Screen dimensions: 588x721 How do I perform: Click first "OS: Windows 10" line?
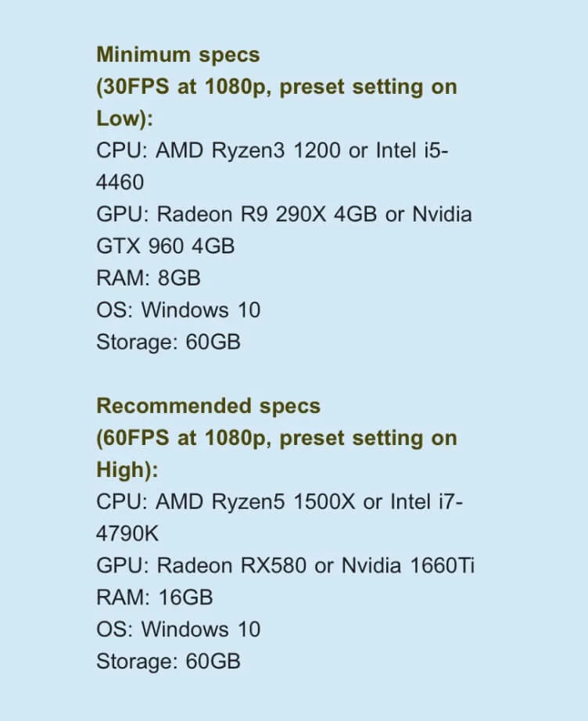(178, 310)
